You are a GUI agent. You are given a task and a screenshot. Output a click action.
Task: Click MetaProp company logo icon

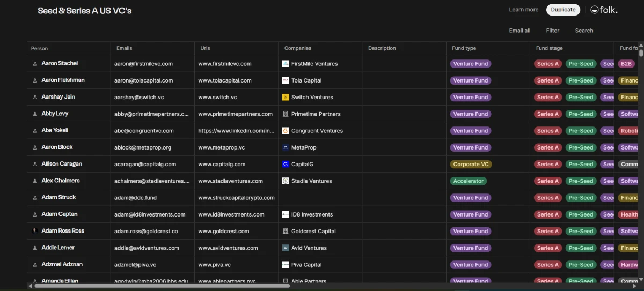(x=286, y=147)
